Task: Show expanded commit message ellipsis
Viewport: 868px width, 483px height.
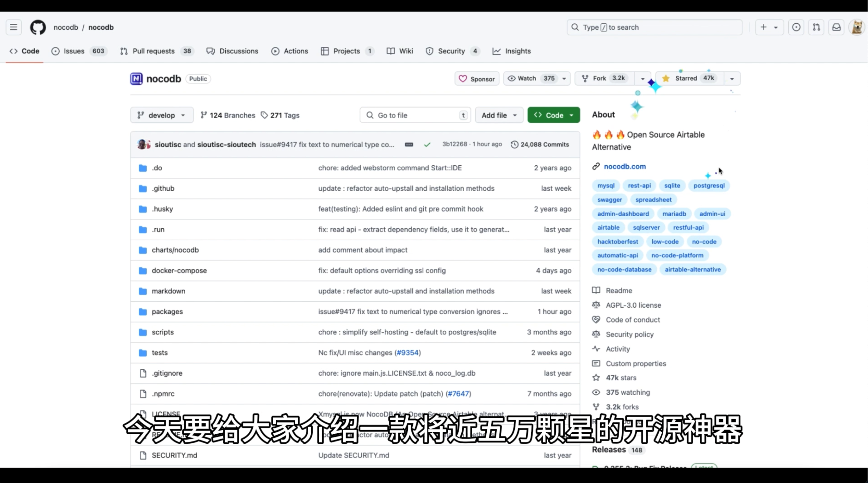Action: [409, 145]
